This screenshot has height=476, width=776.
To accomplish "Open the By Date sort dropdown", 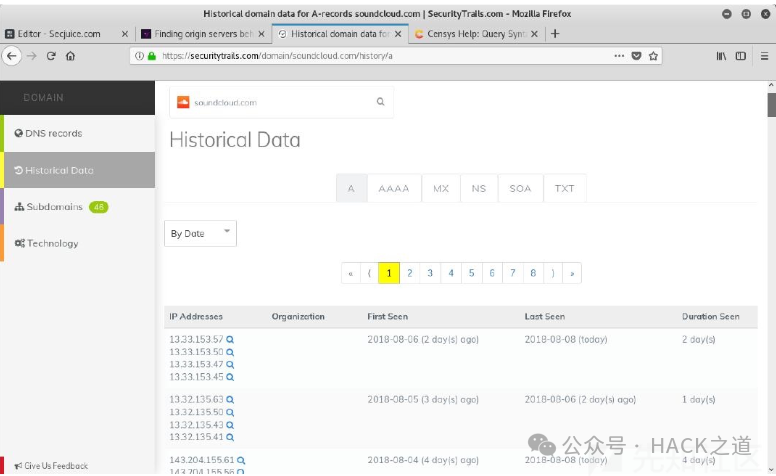I will coord(200,234).
